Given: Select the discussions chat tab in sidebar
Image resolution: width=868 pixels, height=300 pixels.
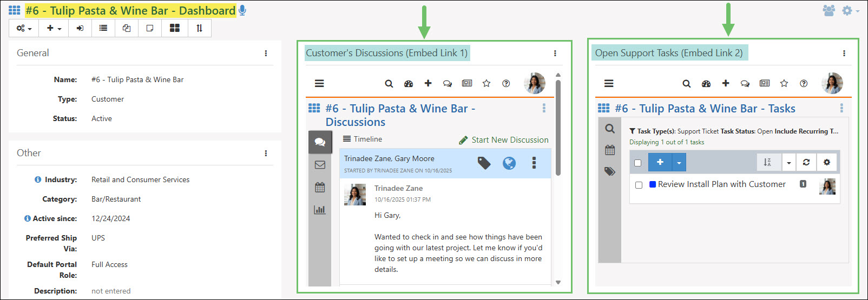Looking at the screenshot, I should pyautogui.click(x=320, y=142).
